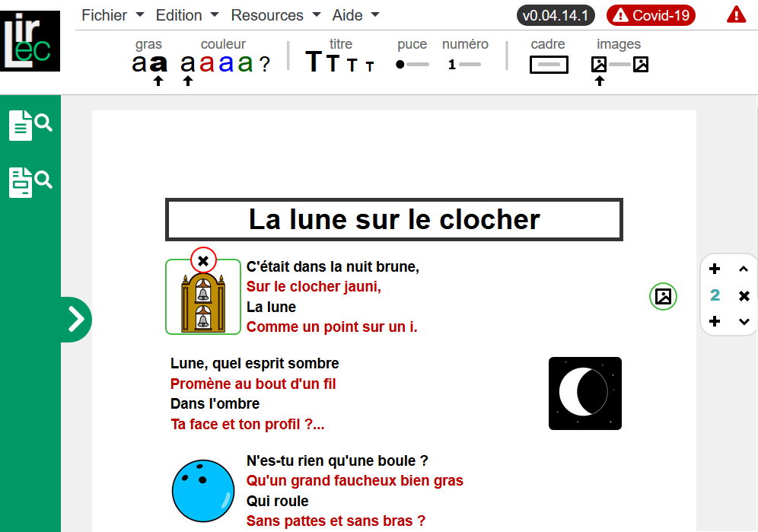This screenshot has height=532, width=758.
Task: Open the Resources menu
Action: pyautogui.click(x=275, y=15)
